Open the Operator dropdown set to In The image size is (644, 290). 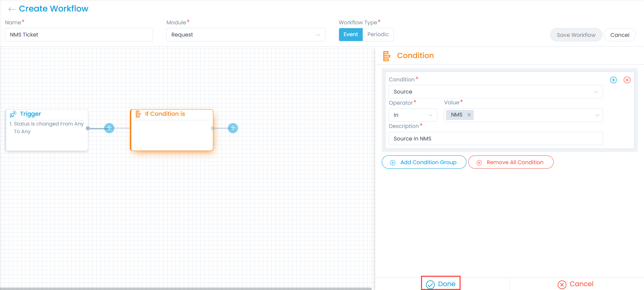click(412, 115)
